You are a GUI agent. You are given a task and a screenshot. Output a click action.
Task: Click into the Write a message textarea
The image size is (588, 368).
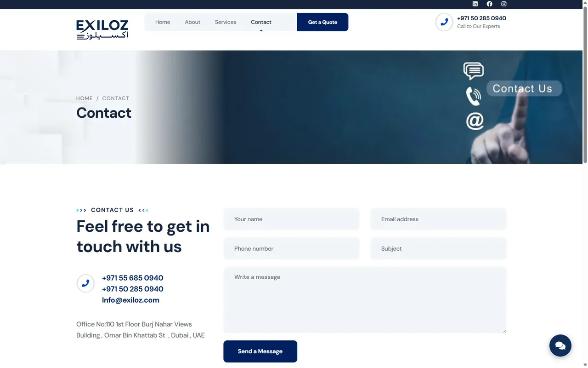365,300
